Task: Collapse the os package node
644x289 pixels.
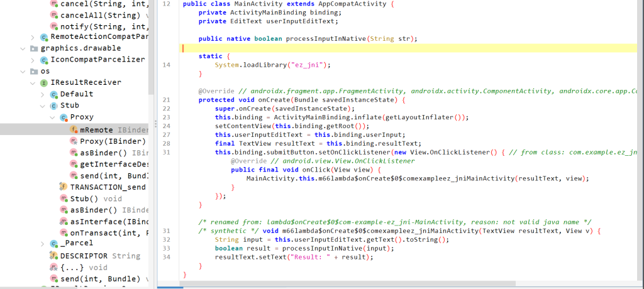Action: [24, 72]
